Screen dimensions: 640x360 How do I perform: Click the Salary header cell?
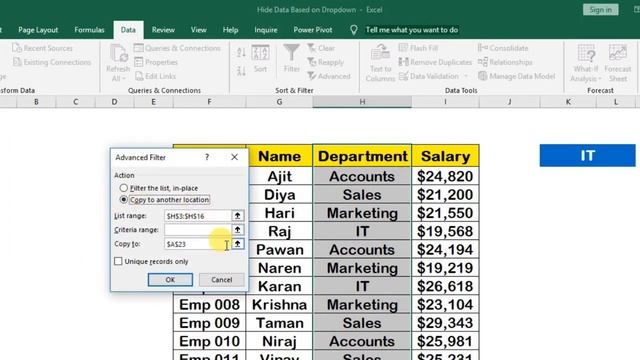tap(445, 156)
